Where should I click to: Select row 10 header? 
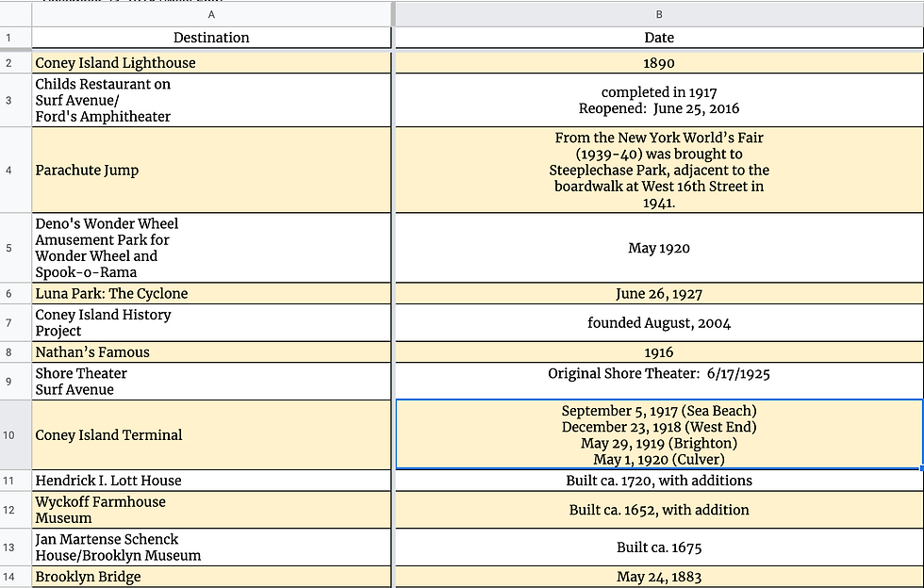tap(15, 434)
